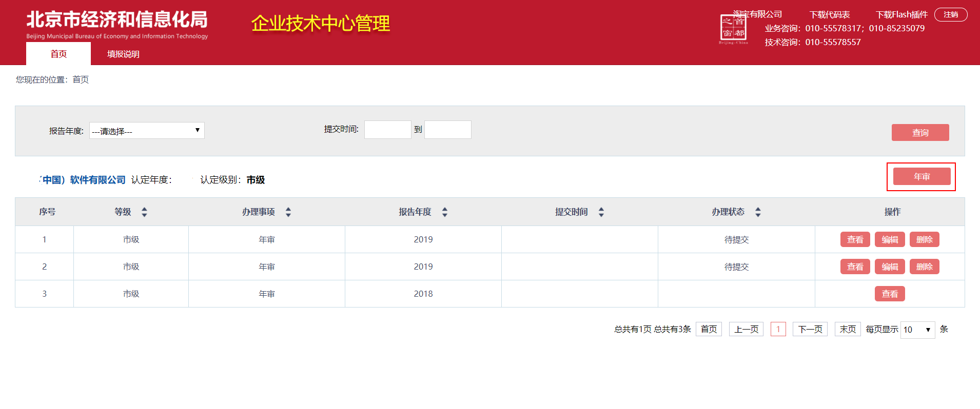This screenshot has height=409, width=980.
Task: Click 待提交 status in row 2
Action: pyautogui.click(x=736, y=267)
